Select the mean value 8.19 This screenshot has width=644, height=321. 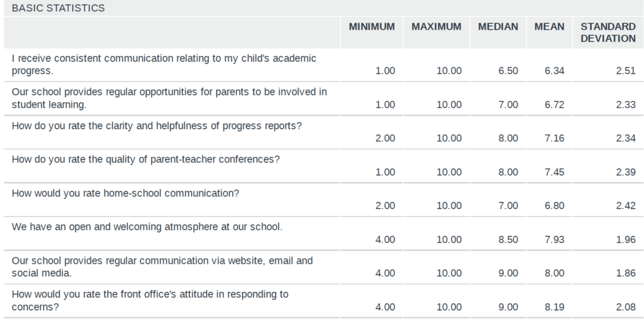(555, 307)
